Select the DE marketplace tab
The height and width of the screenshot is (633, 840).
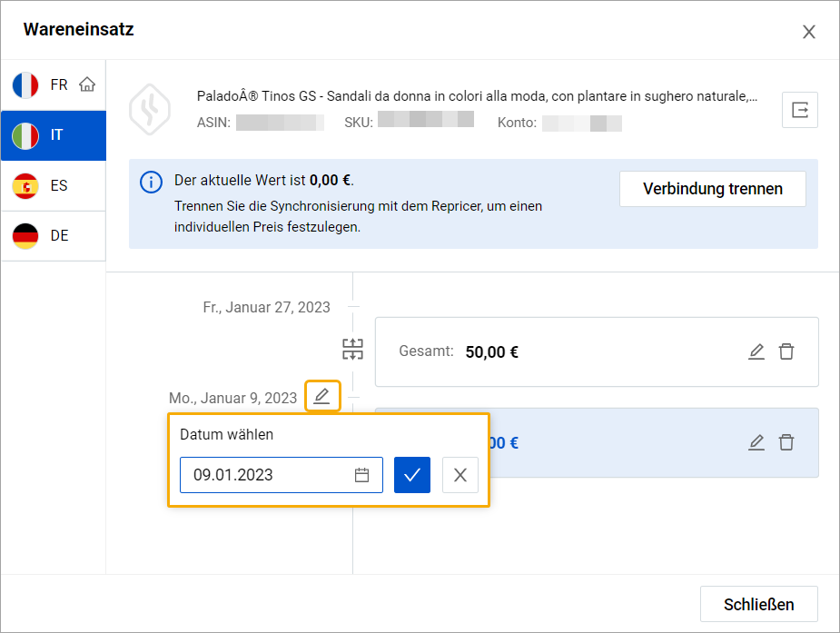coord(53,236)
